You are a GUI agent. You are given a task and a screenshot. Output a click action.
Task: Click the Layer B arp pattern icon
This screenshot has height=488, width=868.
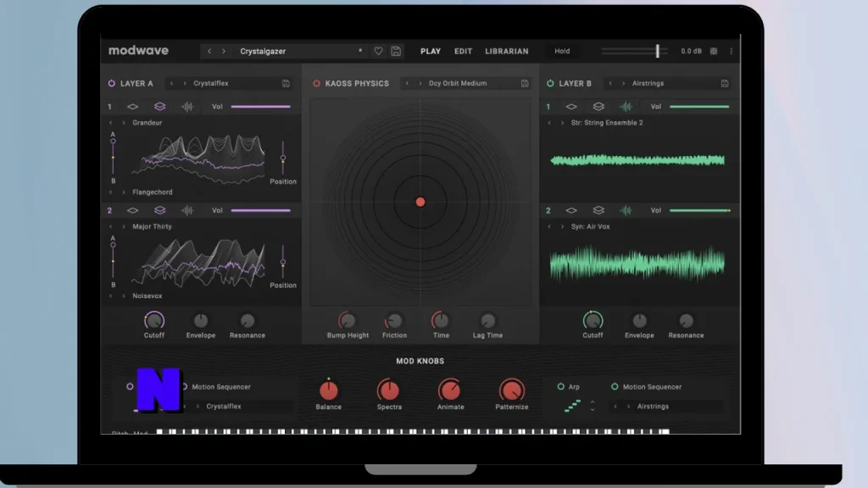pyautogui.click(x=572, y=406)
